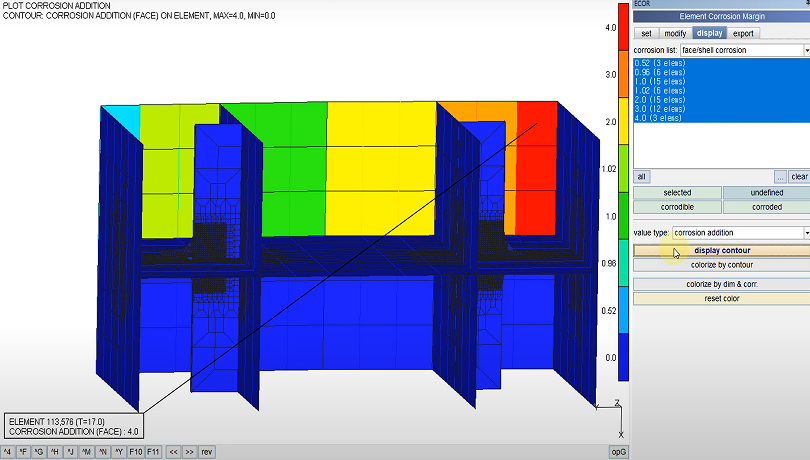Toggle the corrodible filter button
This screenshot has width=810, height=460.
click(677, 206)
